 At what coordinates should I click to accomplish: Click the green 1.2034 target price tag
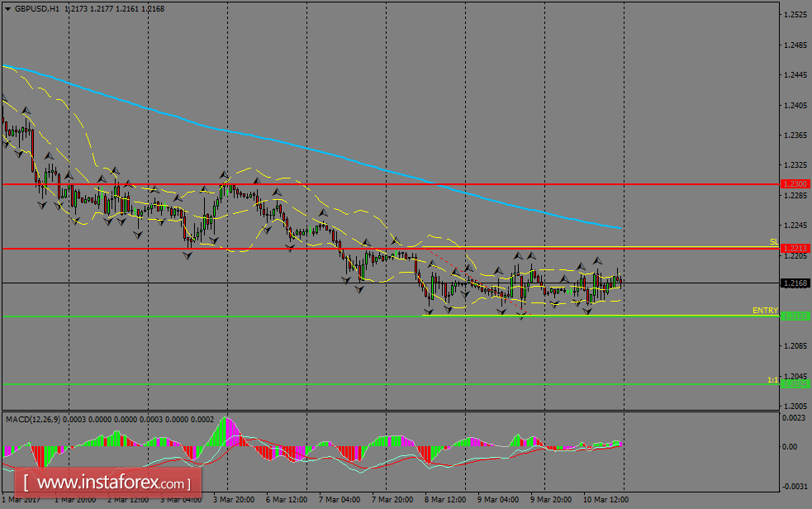coord(794,383)
